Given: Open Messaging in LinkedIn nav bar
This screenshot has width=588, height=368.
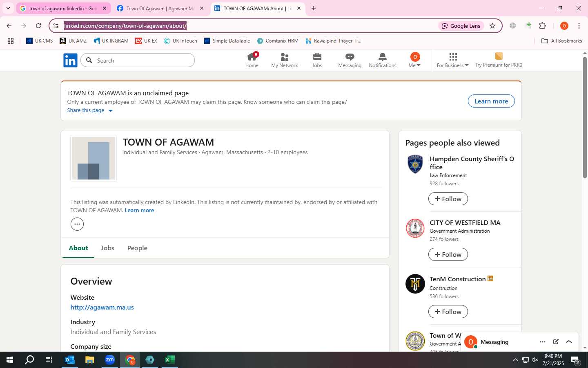Looking at the screenshot, I should coord(350,60).
